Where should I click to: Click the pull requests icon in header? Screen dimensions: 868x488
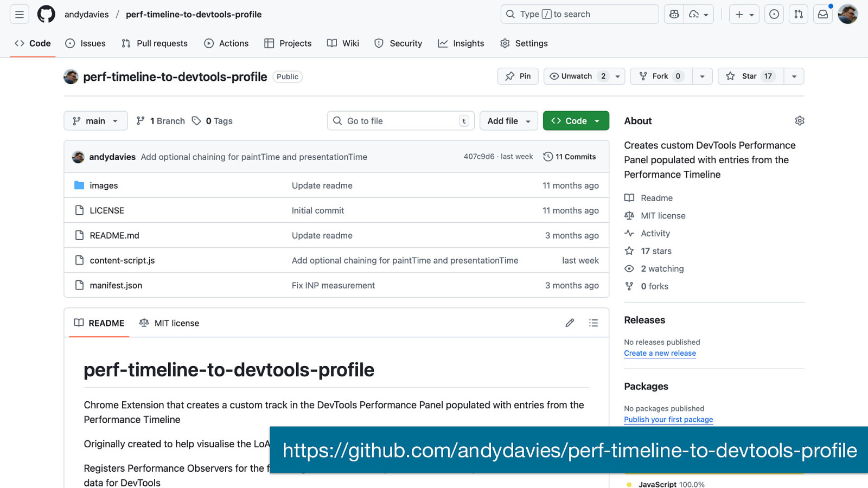799,14
